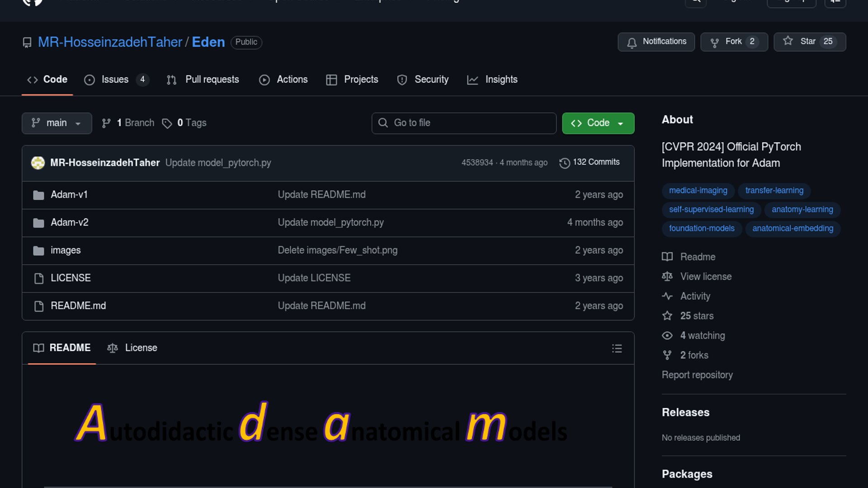Click the Report repository link
Viewport: 868px width, 488px height.
(x=697, y=375)
